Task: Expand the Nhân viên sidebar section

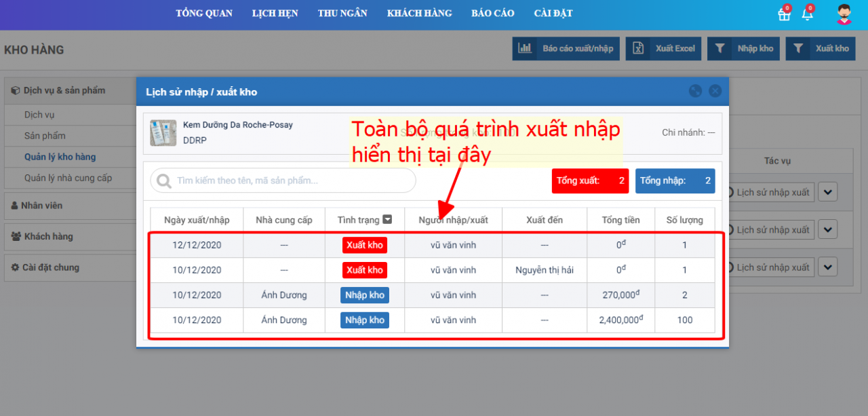Action: point(42,206)
